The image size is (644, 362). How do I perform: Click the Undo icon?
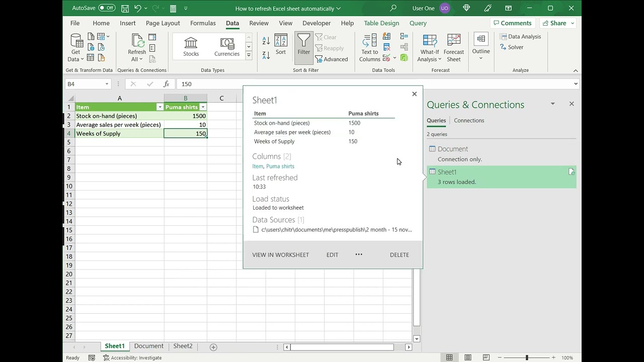click(x=138, y=9)
